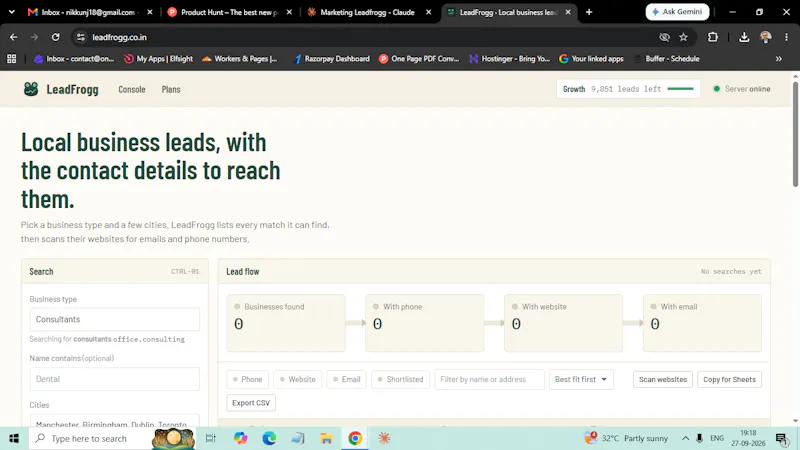Close the LeadFrogg browser tab

[x=568, y=12]
